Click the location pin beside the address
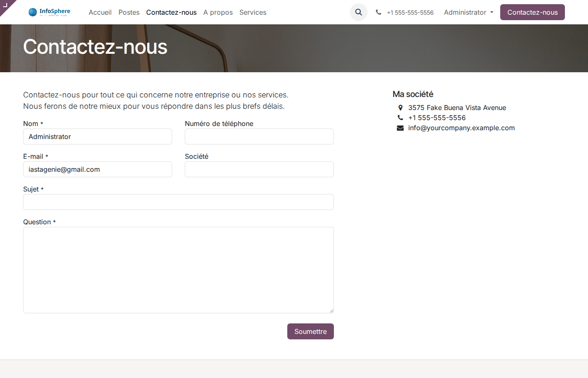The image size is (588, 378). tap(400, 108)
